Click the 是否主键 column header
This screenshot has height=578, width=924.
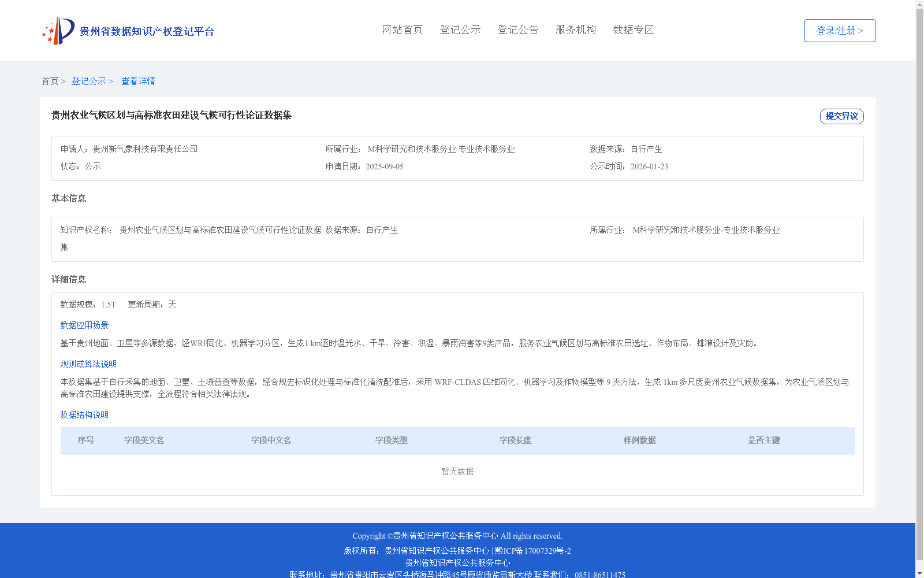(764, 440)
